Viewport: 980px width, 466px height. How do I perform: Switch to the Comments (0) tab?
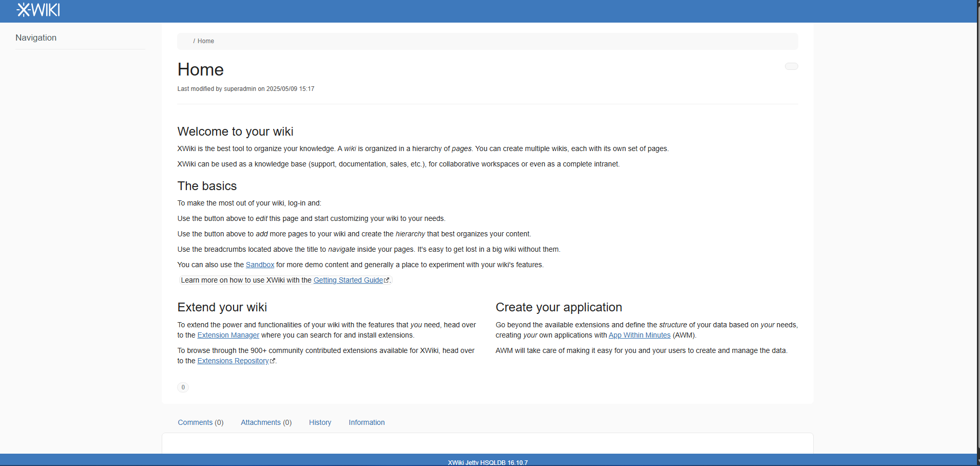(x=201, y=422)
